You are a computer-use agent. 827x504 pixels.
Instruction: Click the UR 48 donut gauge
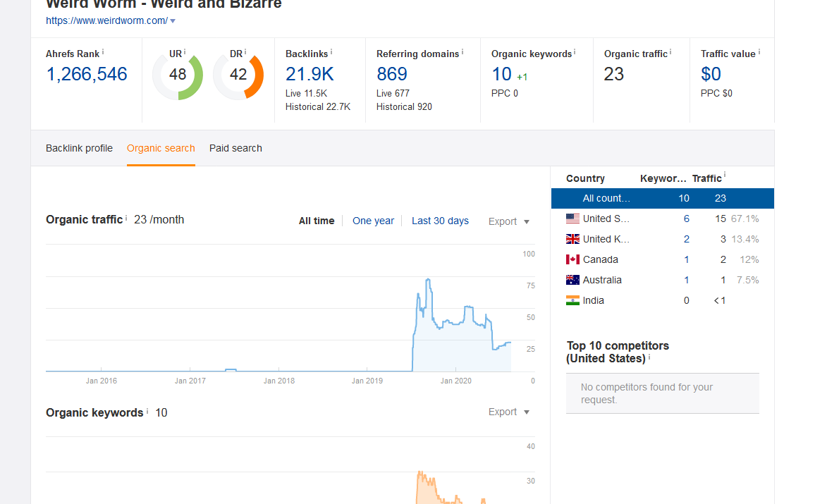(x=178, y=74)
